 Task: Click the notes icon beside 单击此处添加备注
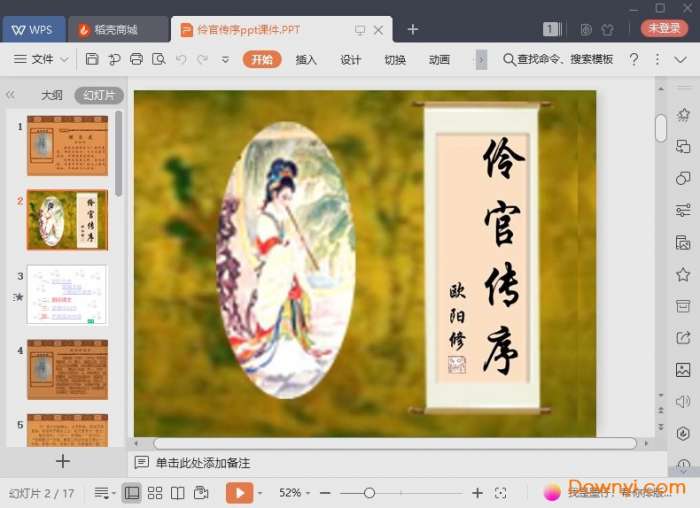(142, 462)
